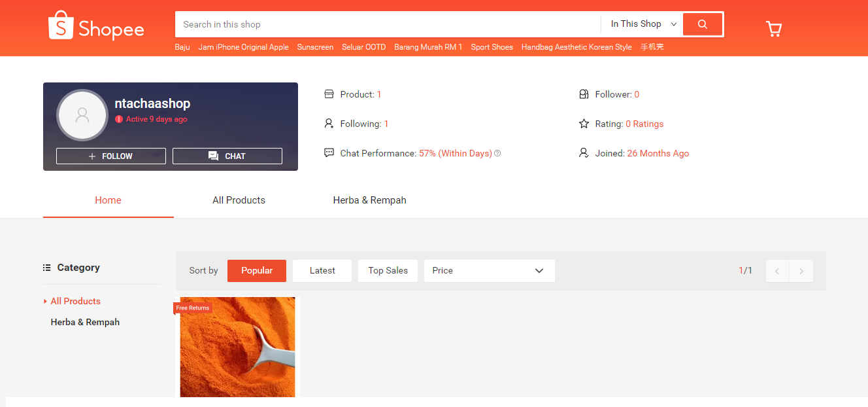Sort by Popular
Screen dimensions: 868x407
coord(257,271)
